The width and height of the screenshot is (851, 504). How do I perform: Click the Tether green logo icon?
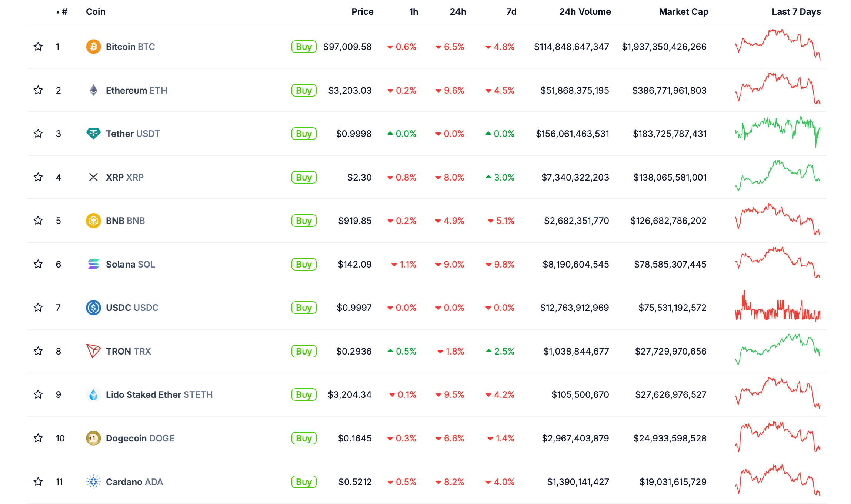coord(93,134)
